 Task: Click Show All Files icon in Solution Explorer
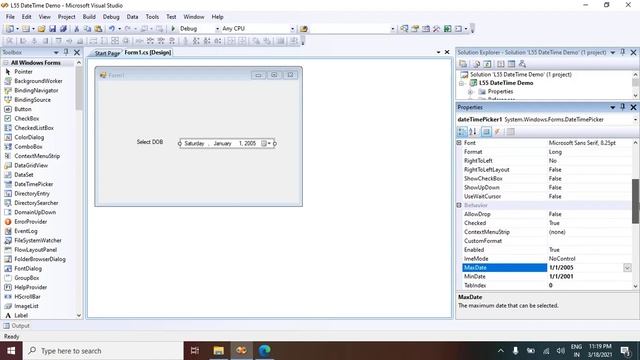pos(476,64)
